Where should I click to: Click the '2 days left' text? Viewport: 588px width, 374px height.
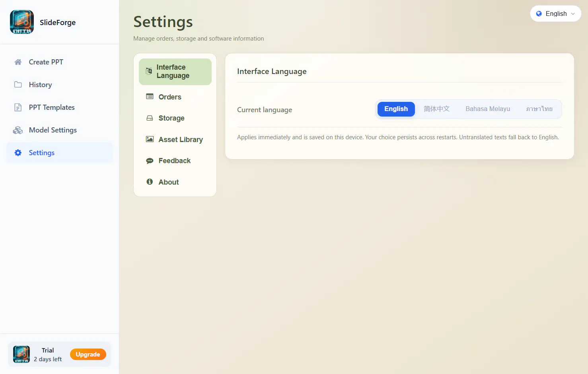point(48,359)
